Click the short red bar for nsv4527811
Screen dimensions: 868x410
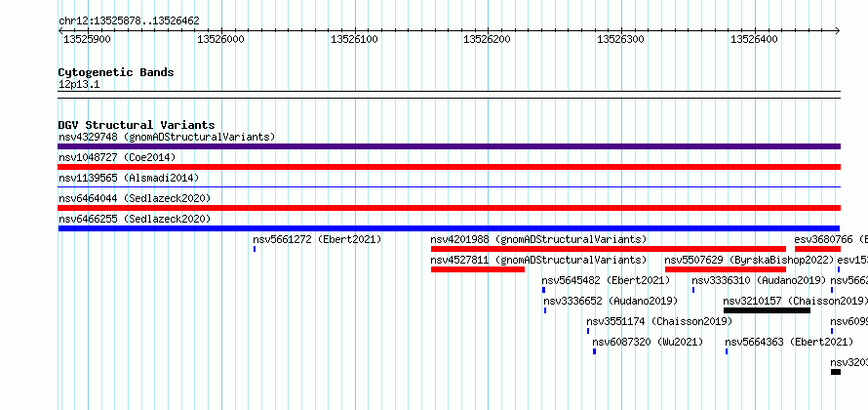tap(478, 269)
